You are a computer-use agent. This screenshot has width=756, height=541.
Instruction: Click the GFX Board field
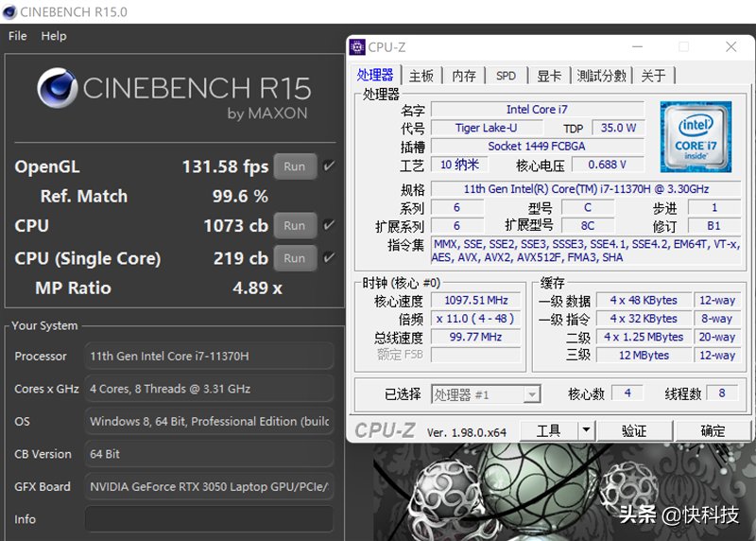209,486
